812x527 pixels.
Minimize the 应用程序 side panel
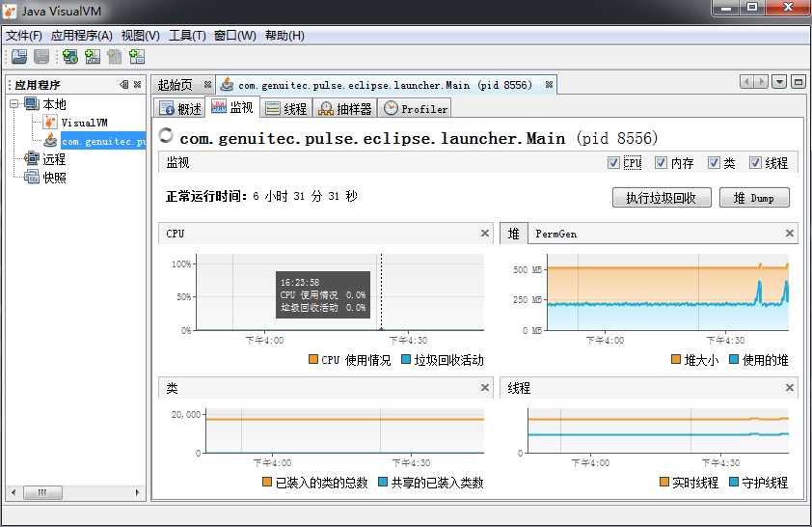124,85
